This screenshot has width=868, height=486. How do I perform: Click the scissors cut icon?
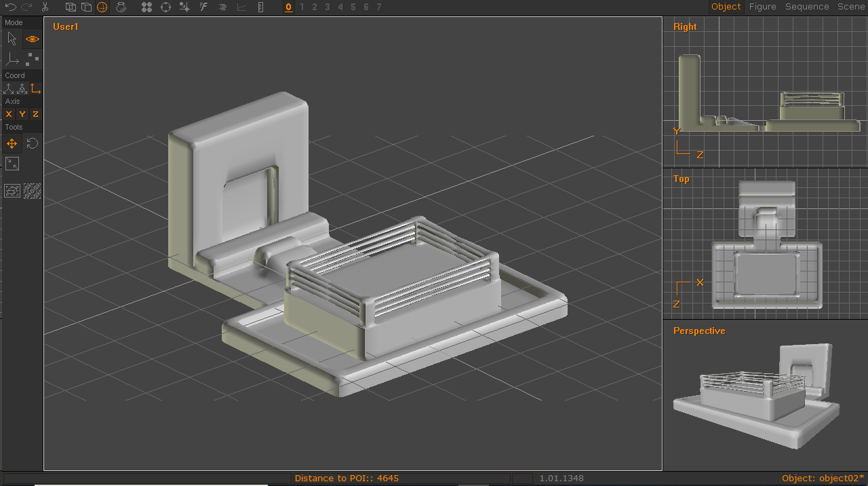click(45, 7)
